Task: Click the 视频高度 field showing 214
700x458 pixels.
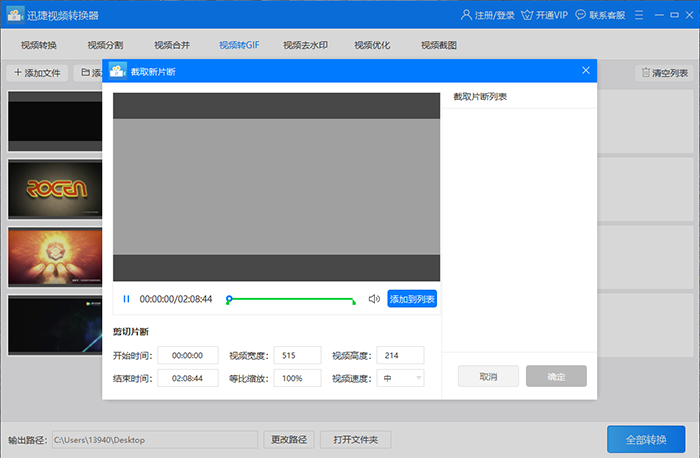Action: tap(400, 355)
